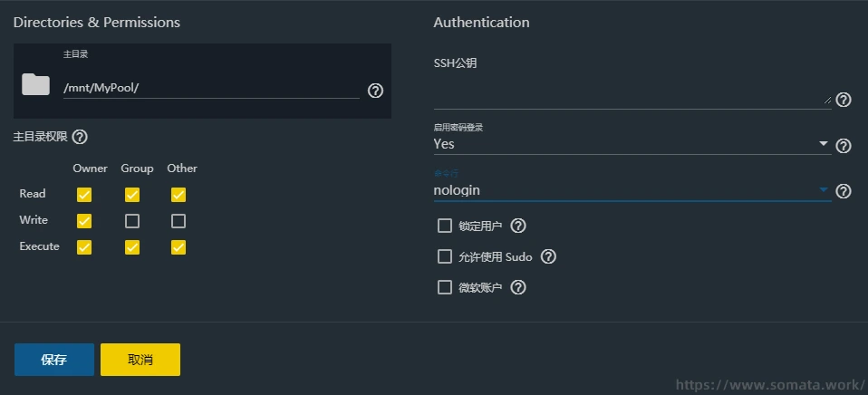Show help for 主目录权限 permissions
This screenshot has width=868, height=395.
(x=80, y=137)
